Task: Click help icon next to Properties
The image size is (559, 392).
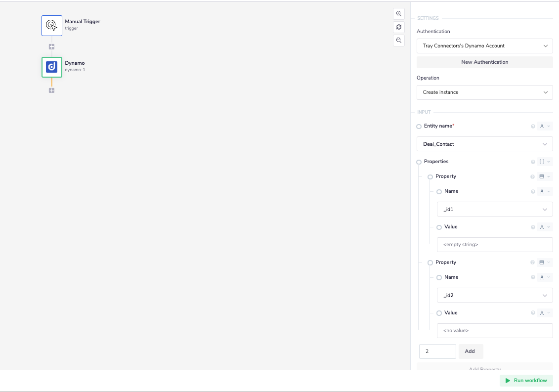Action: click(x=533, y=162)
